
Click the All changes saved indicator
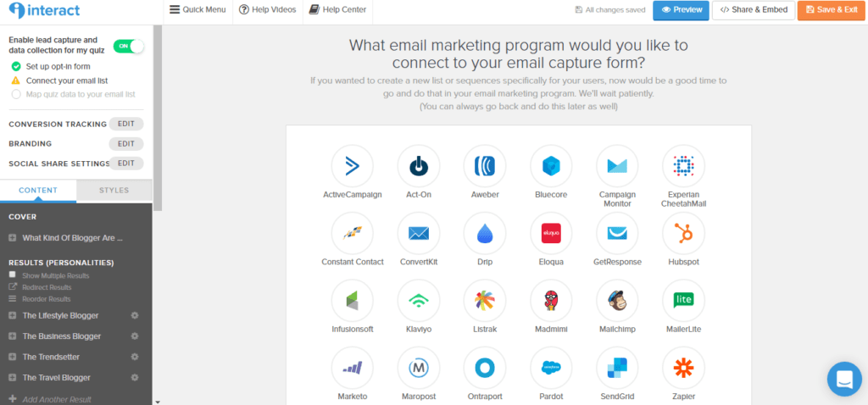[610, 10]
